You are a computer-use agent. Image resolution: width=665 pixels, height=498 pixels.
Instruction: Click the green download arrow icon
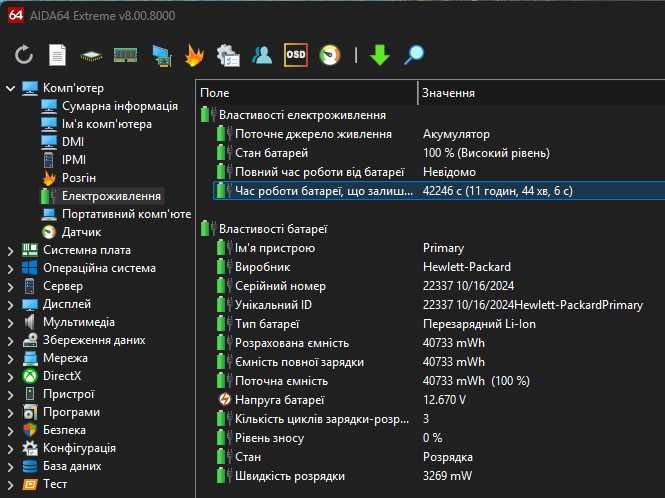pos(380,55)
